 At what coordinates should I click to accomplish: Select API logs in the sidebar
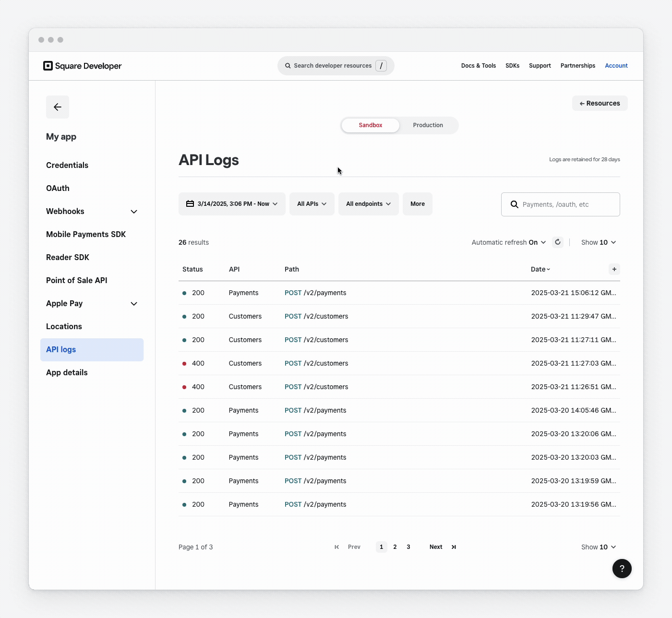click(x=92, y=350)
